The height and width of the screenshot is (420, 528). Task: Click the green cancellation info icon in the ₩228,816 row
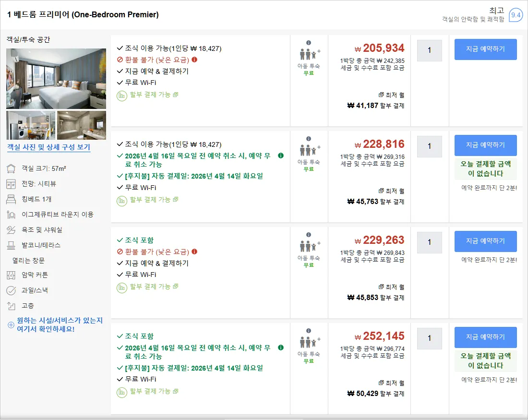coord(281,156)
